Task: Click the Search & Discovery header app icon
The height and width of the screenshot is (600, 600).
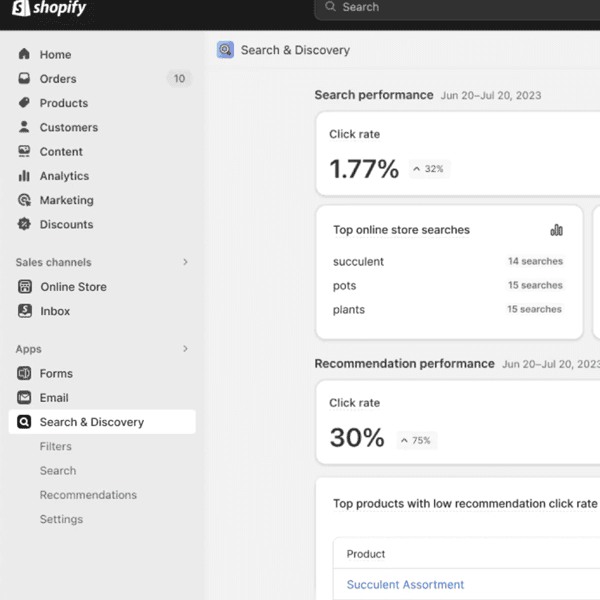Action: 225,50
